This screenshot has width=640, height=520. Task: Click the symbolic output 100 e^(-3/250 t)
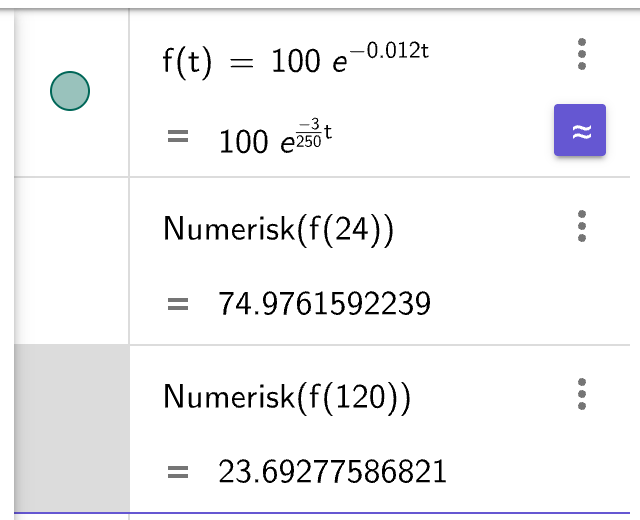(x=276, y=136)
